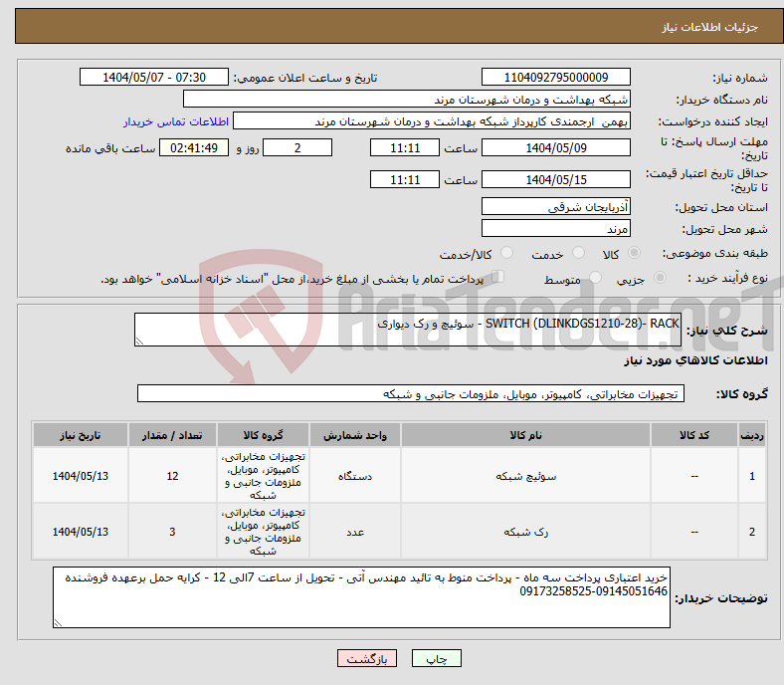Viewport: 784px width, 685px height.
Task: Click the need number field 1104092795000009
Action: point(555,78)
